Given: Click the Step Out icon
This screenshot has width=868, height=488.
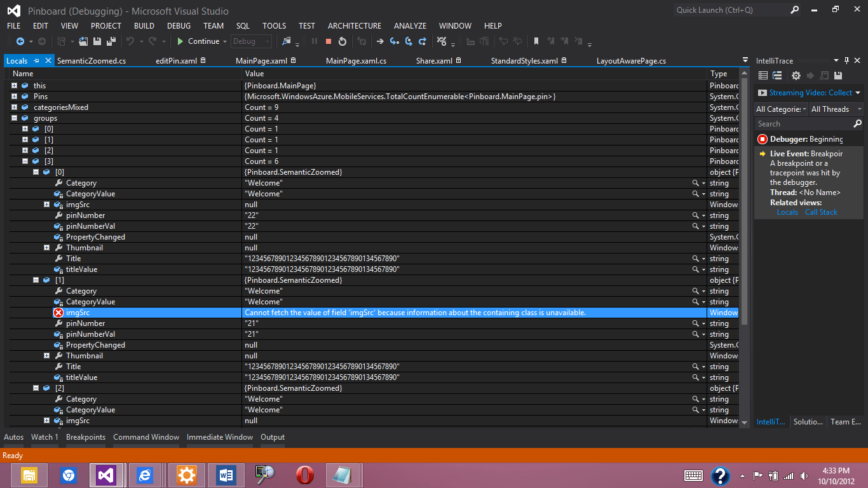Looking at the screenshot, I should 423,41.
